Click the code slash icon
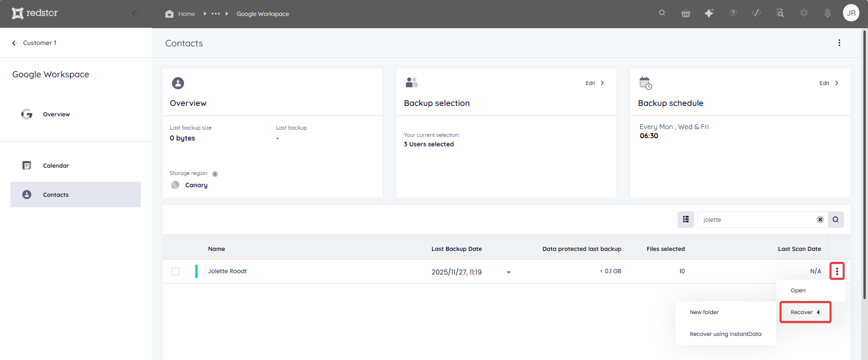 pos(757,13)
